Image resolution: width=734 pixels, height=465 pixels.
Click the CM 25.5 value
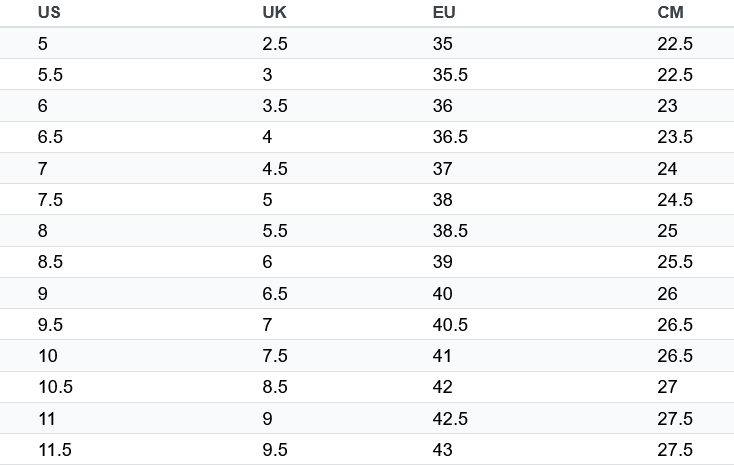(x=675, y=261)
